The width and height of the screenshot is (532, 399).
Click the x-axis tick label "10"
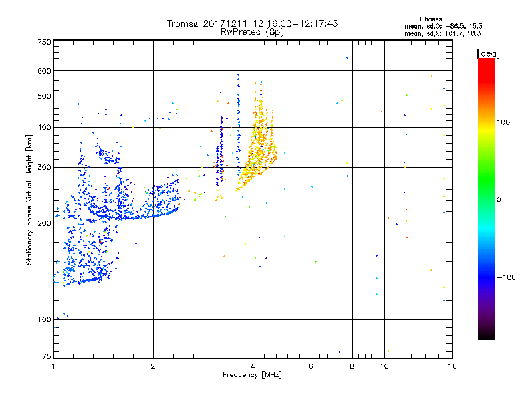pyautogui.click(x=384, y=366)
